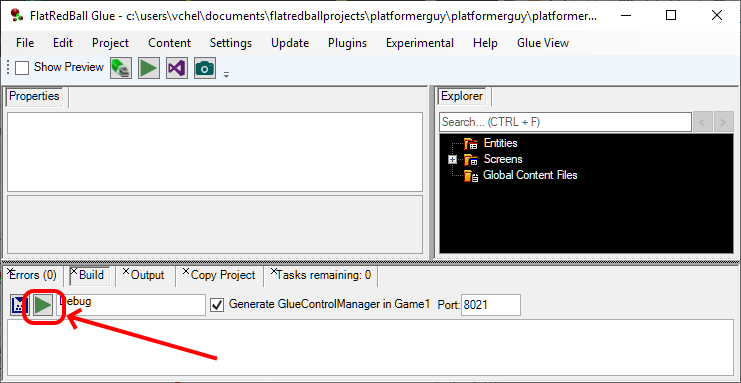Screen dimensions: 741x383
Task: Close the Build tab with its X
Action: pyautogui.click(x=74, y=271)
